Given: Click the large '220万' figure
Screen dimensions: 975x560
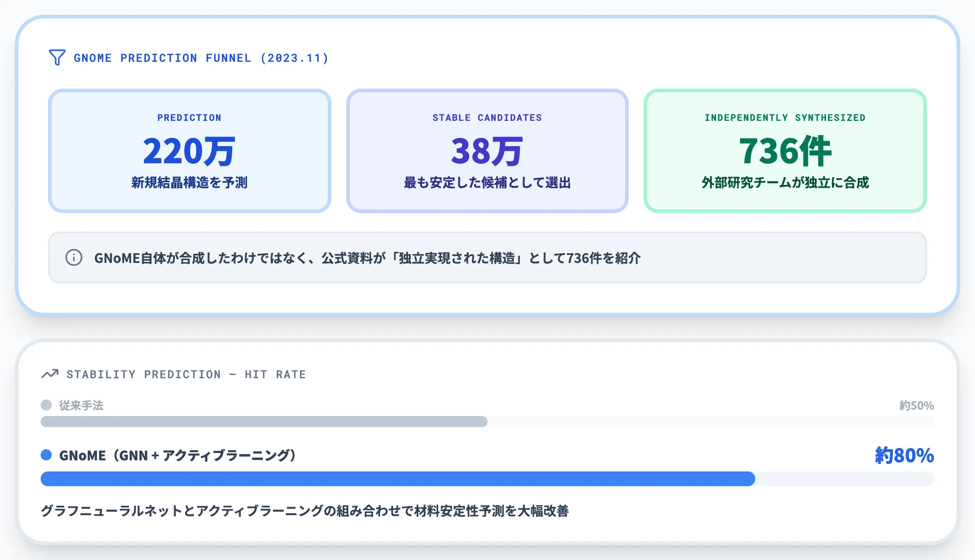Looking at the screenshot, I should (x=190, y=151).
